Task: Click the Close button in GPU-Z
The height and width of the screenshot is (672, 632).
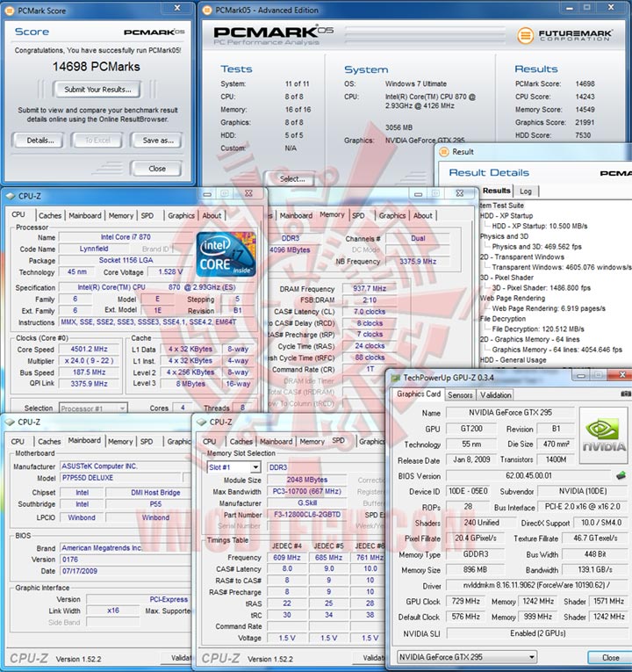Action: click(610, 657)
